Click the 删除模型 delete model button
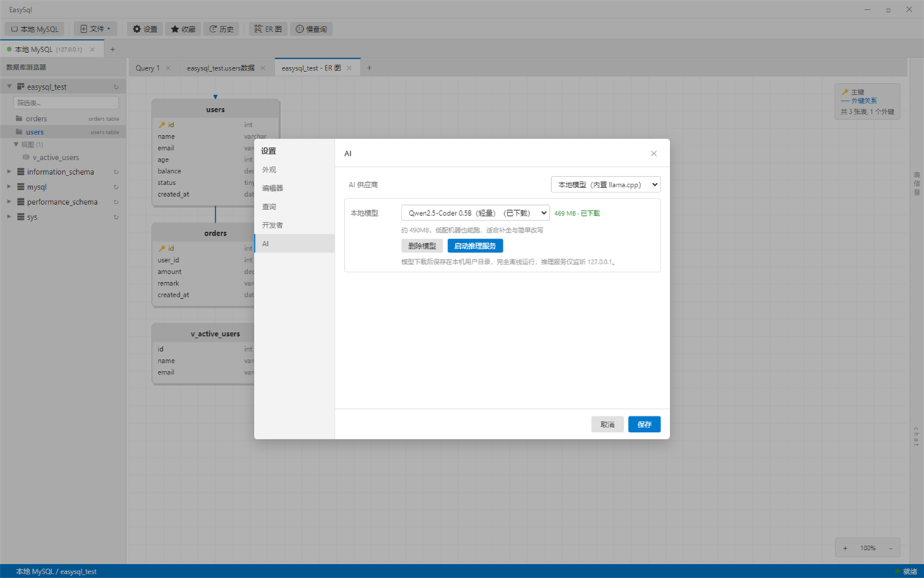Viewport: 924px width, 578px height. click(422, 246)
